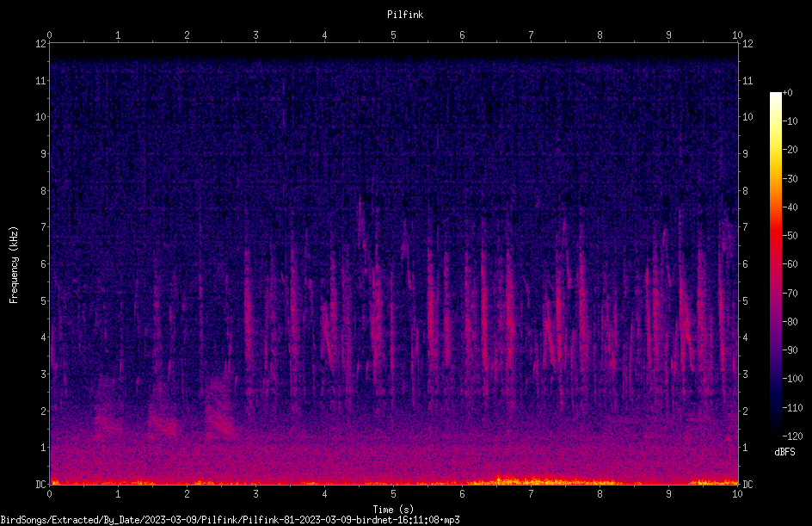Click the low chirp pattern near 2.5 seconds
This screenshot has width=812, height=526.
click(x=221, y=418)
